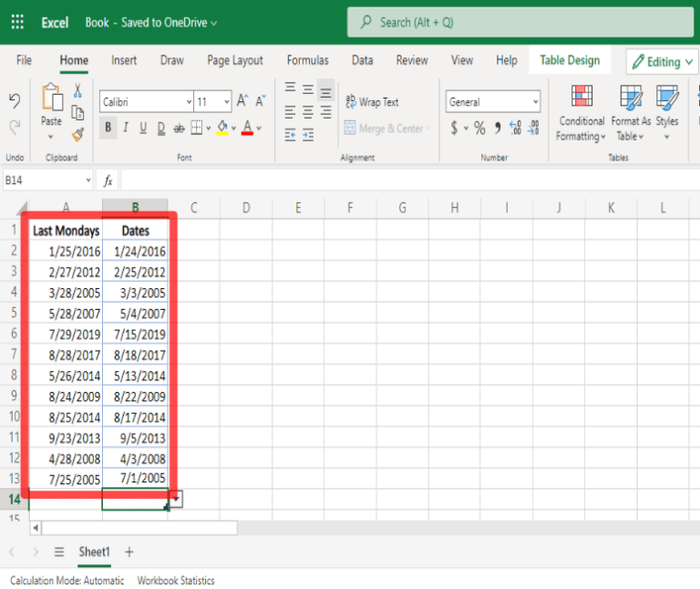Open cell Styles gallery

pos(667,113)
